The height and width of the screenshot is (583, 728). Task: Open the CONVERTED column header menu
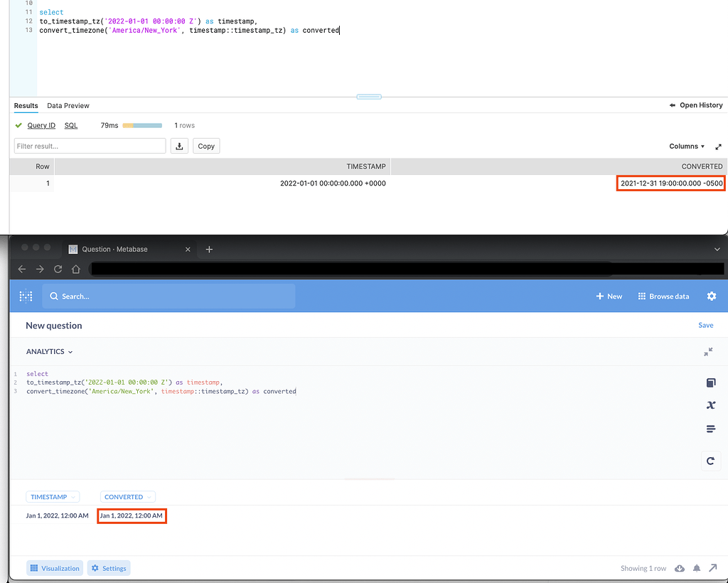pos(128,497)
